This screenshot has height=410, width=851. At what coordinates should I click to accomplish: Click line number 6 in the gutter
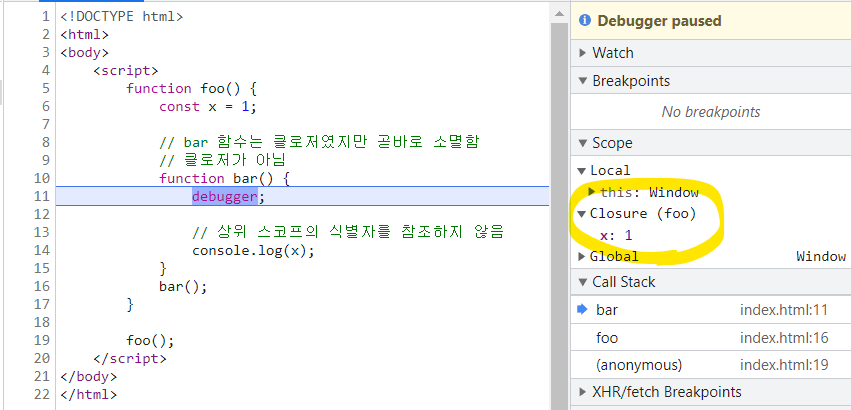point(46,106)
